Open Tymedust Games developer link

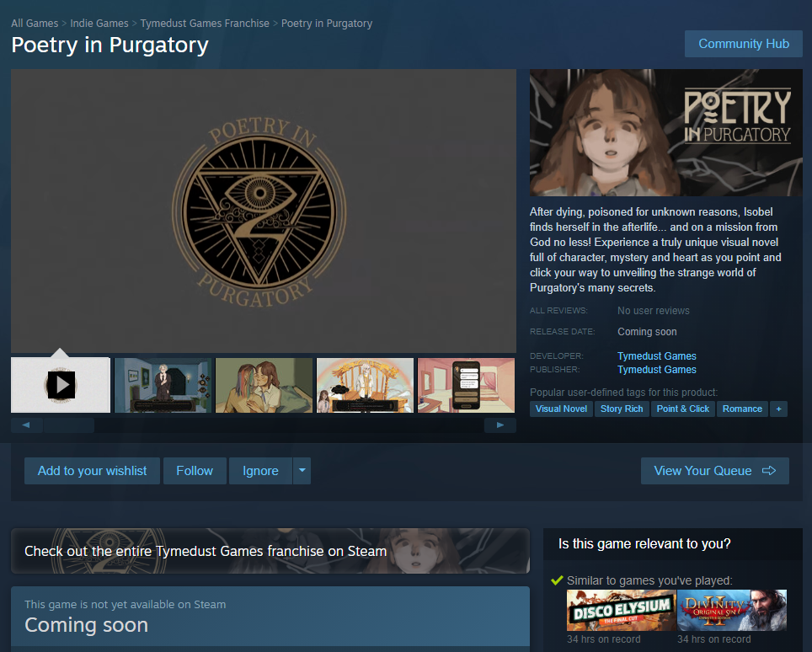[x=656, y=355]
